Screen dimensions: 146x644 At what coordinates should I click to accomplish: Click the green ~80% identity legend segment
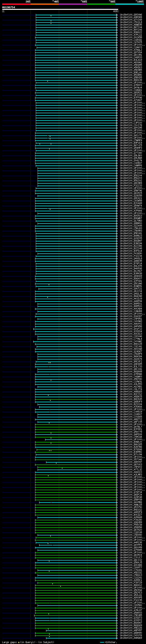pos(101,4)
